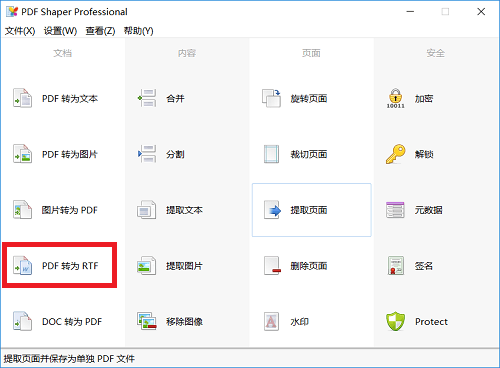Click the PDF Shaper app icon in title bar
This screenshot has width=500, height=368.
tap(12, 12)
